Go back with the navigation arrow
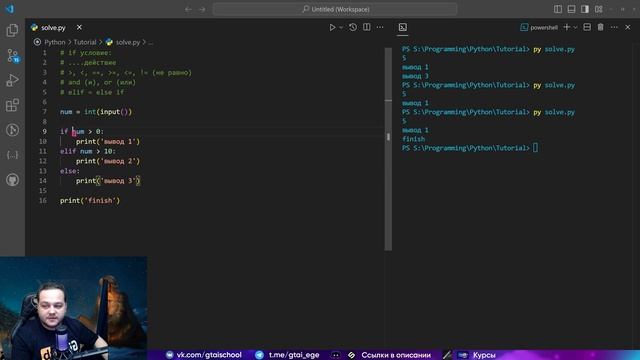 pyautogui.click(x=188, y=9)
